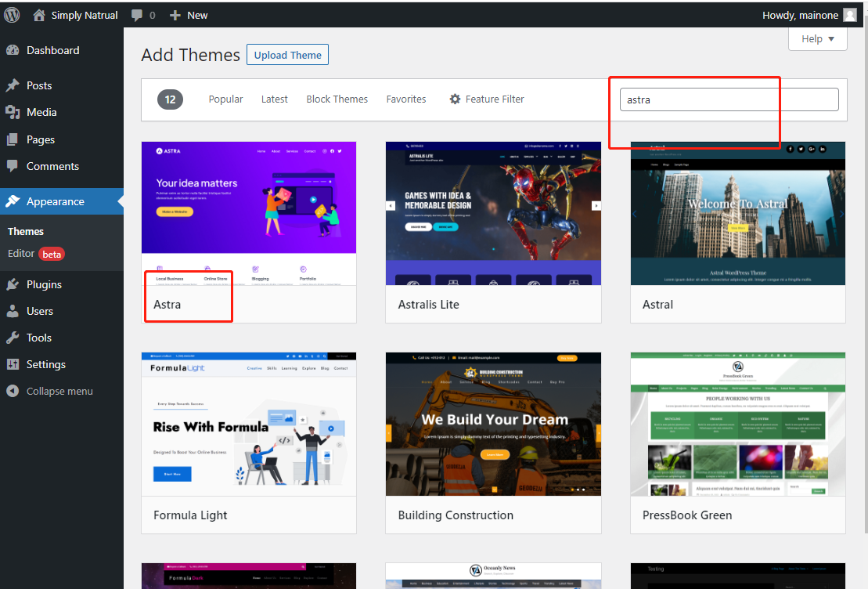Click the Comments speech bubble sidebar icon
The image size is (868, 589).
coord(13,166)
